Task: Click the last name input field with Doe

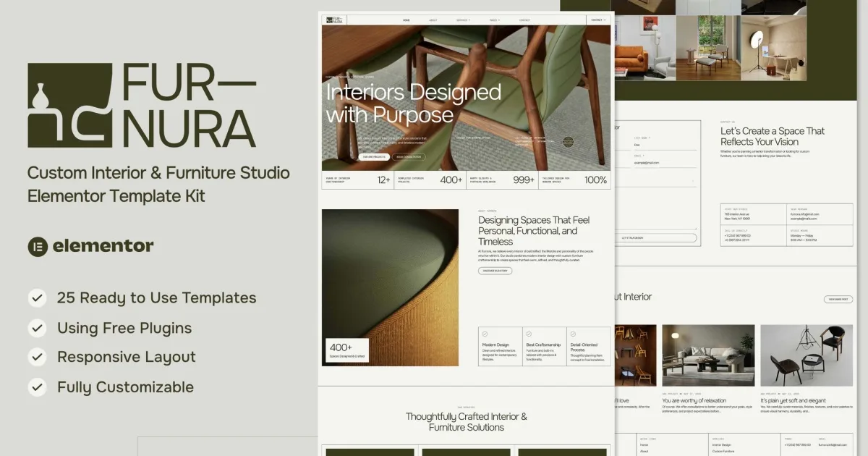Action: 665,145
